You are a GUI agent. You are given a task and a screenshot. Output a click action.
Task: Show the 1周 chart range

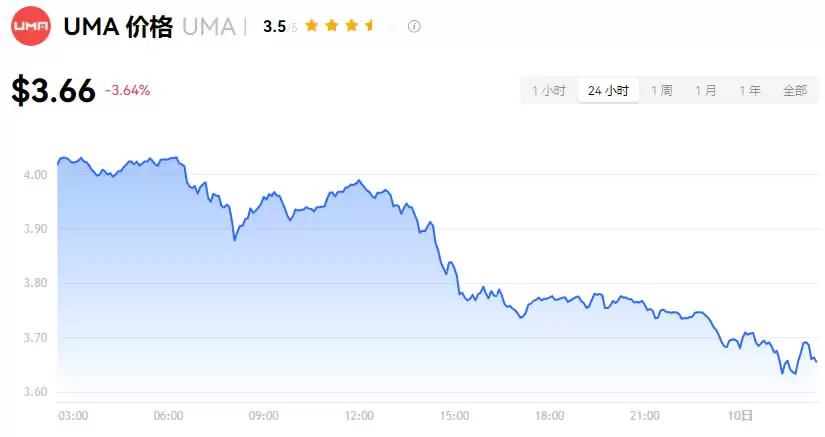pos(662,91)
